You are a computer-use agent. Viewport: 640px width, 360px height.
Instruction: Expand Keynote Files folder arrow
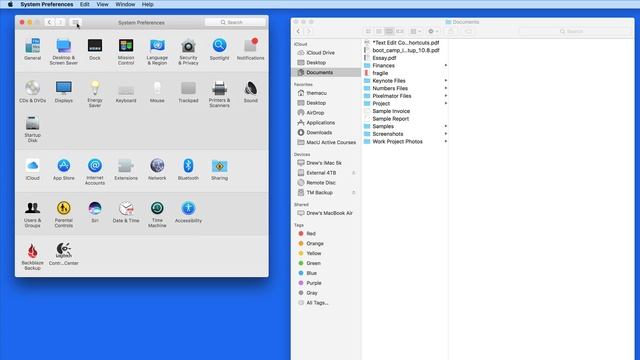coord(446,80)
